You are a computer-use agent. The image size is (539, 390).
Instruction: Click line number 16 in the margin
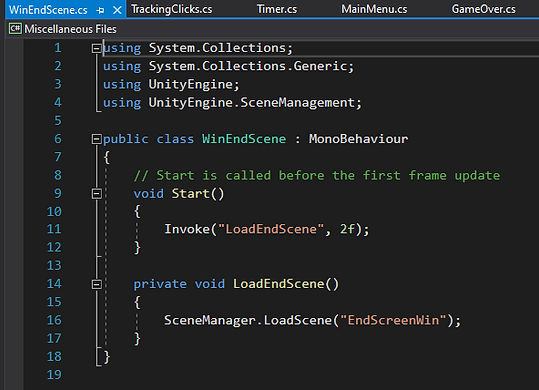point(54,320)
